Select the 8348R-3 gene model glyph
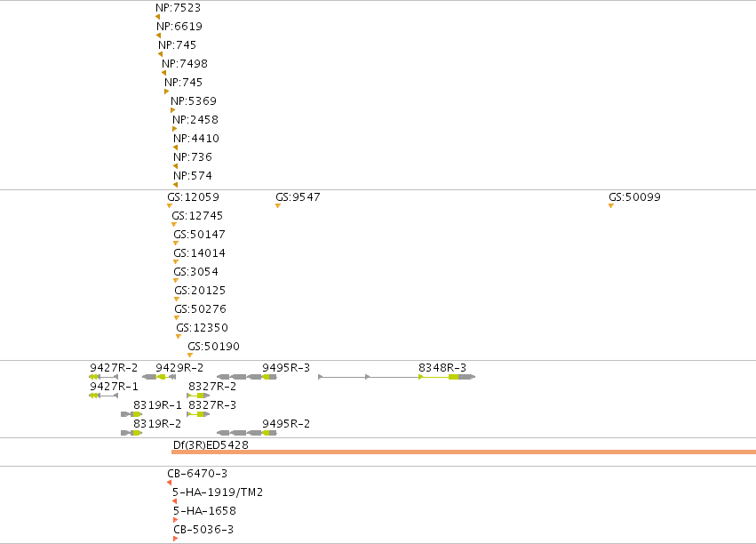This screenshot has height=544, width=756. 397,377
